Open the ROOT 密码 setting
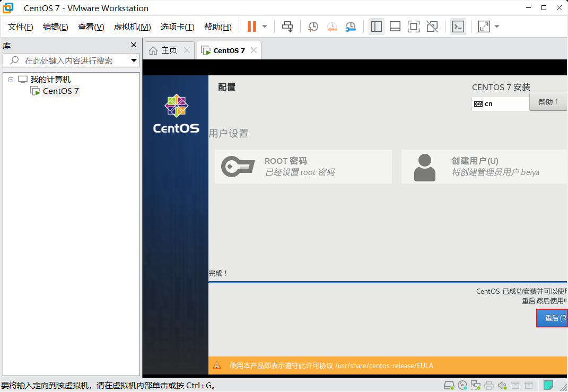 coord(303,167)
